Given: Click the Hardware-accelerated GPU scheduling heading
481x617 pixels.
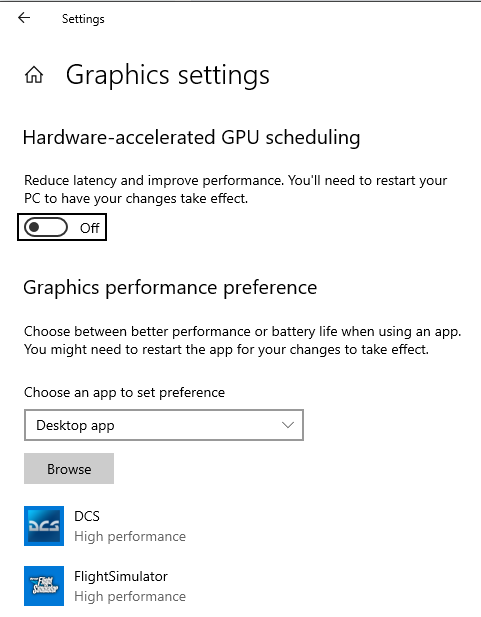Looking at the screenshot, I should pyautogui.click(x=191, y=138).
